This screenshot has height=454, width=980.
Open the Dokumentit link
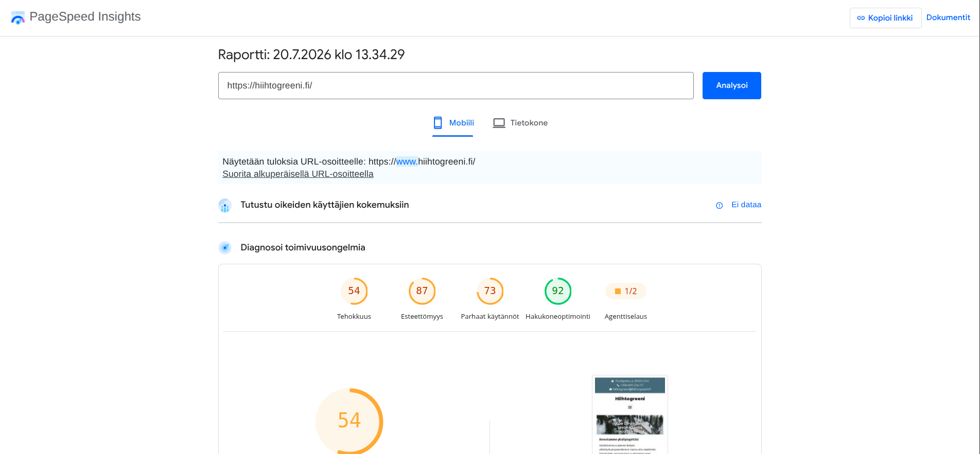948,17
